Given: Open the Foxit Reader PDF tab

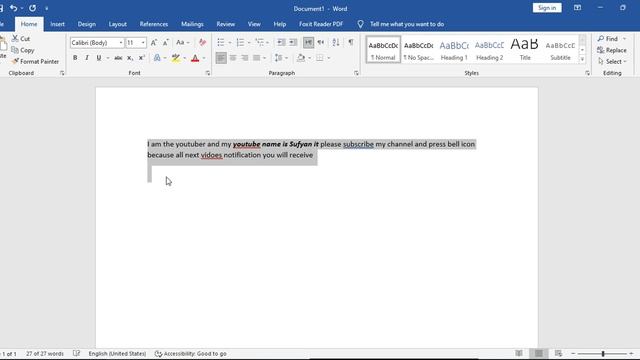Looking at the screenshot, I should pos(321,24).
